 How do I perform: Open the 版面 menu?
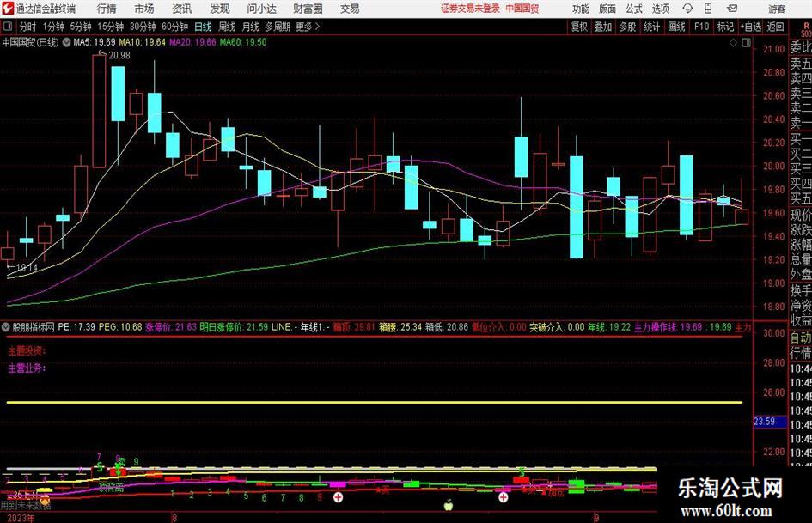[x=607, y=9]
